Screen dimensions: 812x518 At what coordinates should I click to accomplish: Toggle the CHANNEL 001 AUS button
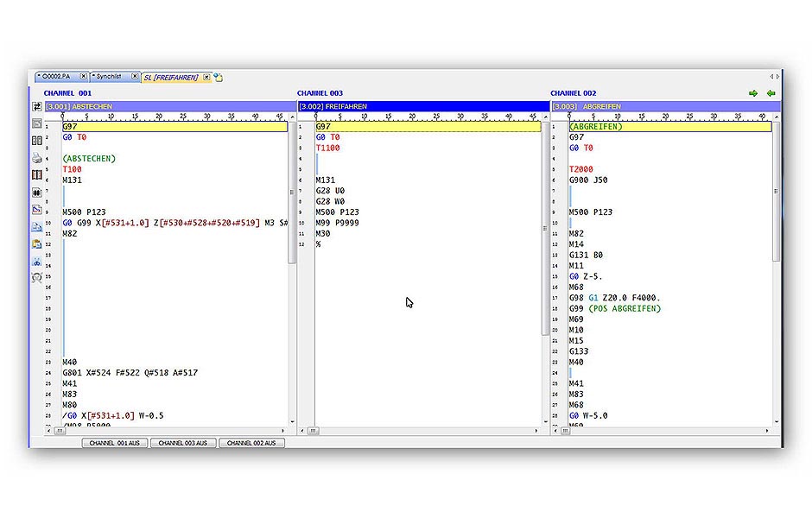point(115,443)
